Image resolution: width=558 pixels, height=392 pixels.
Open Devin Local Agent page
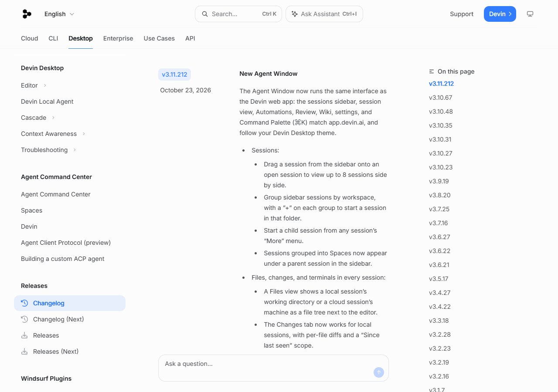[x=47, y=101]
